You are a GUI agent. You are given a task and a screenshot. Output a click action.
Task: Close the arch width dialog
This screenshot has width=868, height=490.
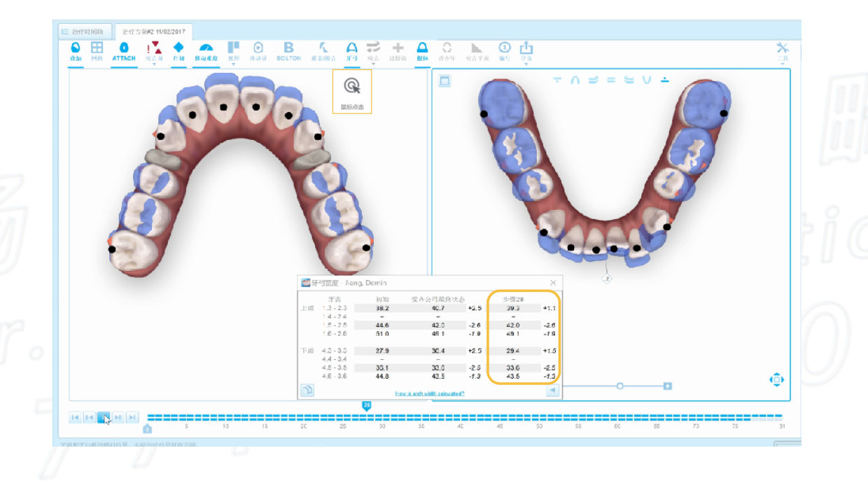coord(553,283)
